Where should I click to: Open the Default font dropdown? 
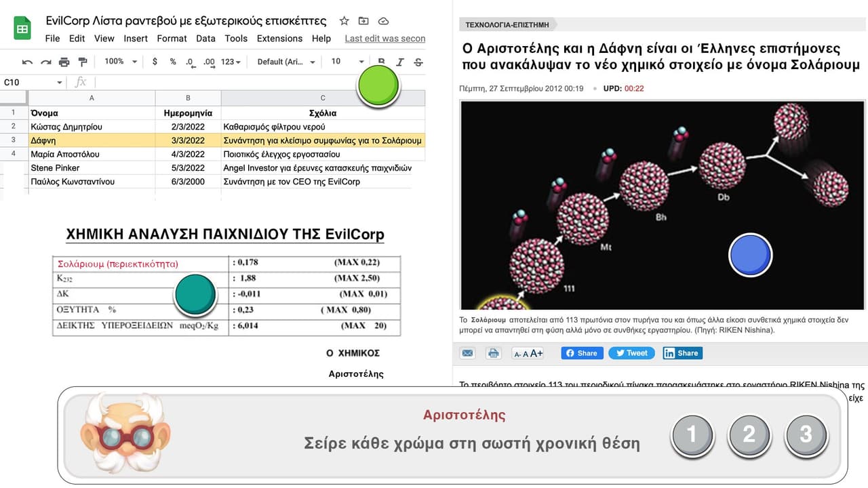pos(286,62)
